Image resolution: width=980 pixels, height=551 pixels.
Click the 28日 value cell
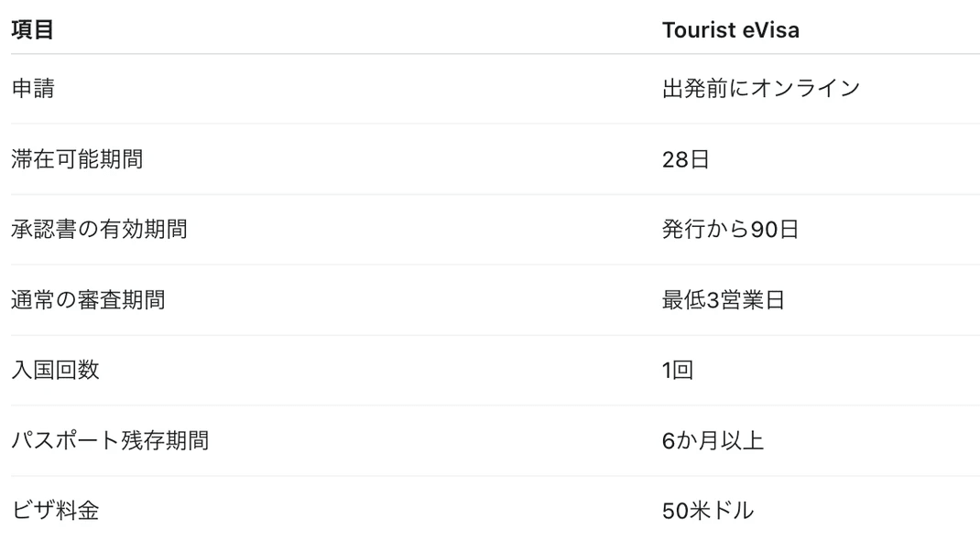[x=686, y=159]
